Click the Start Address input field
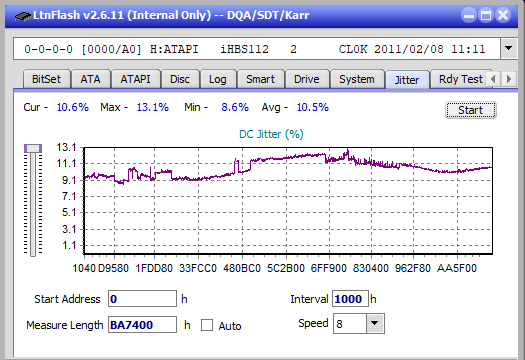525x360 pixels. click(142, 299)
